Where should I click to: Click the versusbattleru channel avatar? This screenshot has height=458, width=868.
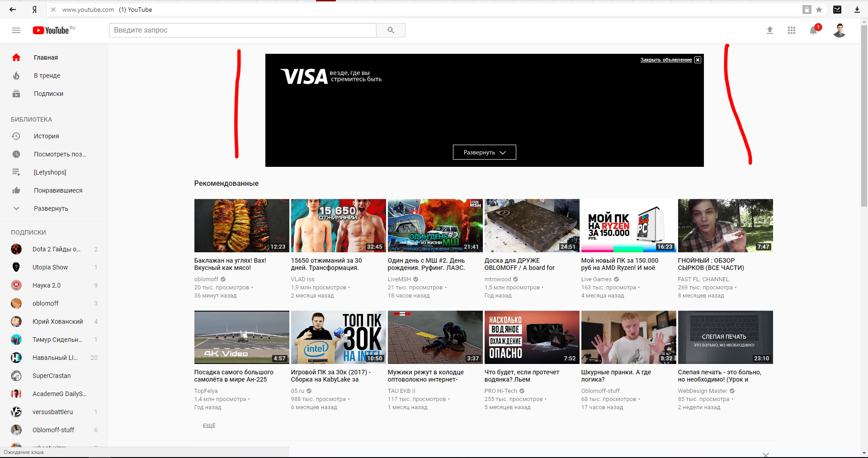click(x=16, y=412)
